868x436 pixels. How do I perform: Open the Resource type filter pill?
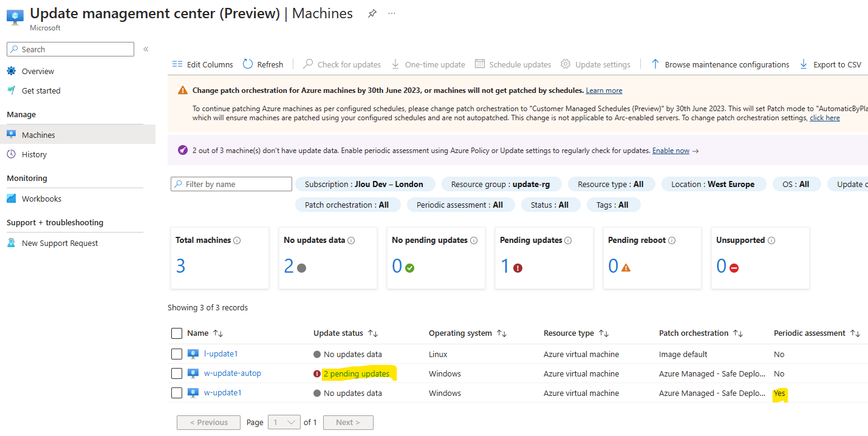(x=610, y=184)
